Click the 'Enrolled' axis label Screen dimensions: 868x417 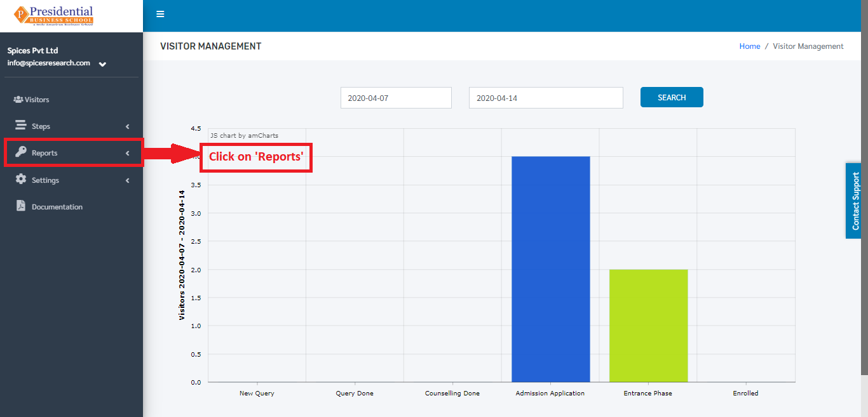(745, 393)
